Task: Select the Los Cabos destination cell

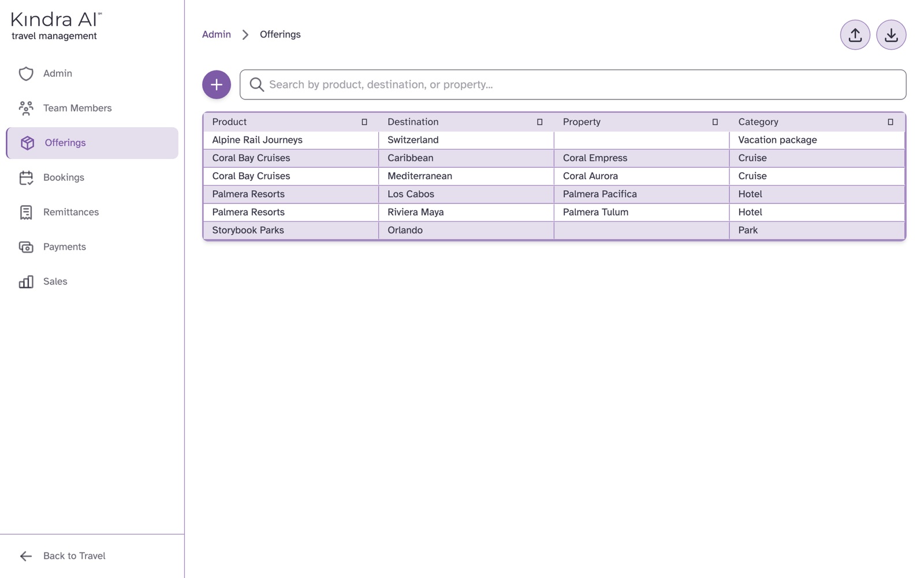Action: click(466, 194)
